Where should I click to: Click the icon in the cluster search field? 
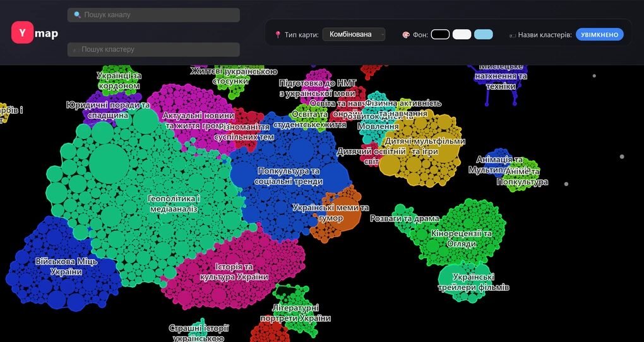(x=76, y=49)
